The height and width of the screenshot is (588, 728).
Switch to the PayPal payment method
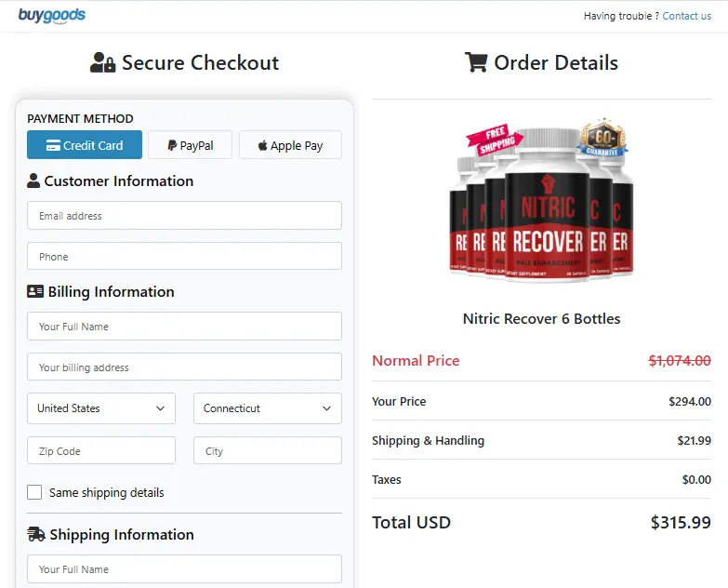pyautogui.click(x=190, y=145)
